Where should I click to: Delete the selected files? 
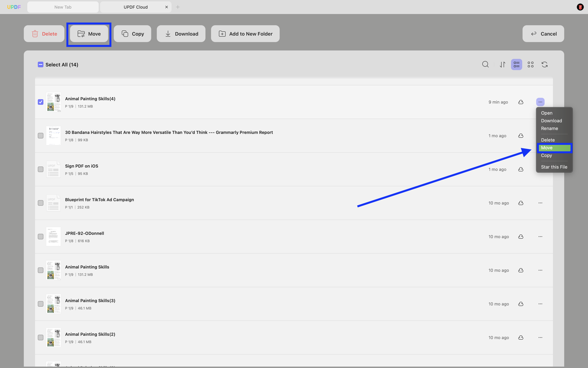[x=44, y=34]
